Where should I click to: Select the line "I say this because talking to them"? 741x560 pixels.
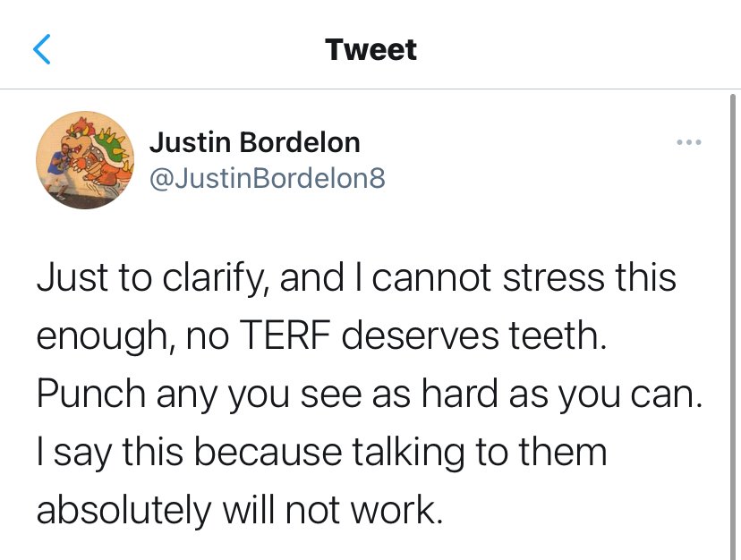click(x=321, y=453)
